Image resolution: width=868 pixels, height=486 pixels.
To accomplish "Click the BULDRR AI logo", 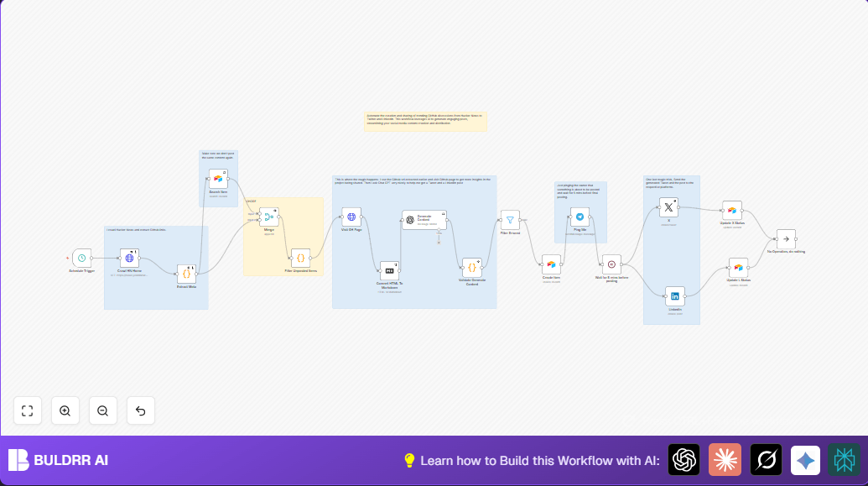I will click(58, 460).
